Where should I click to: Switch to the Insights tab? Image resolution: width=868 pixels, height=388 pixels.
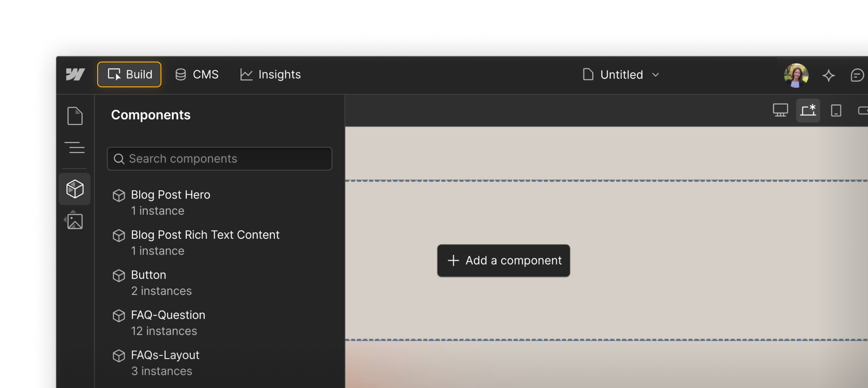(270, 74)
